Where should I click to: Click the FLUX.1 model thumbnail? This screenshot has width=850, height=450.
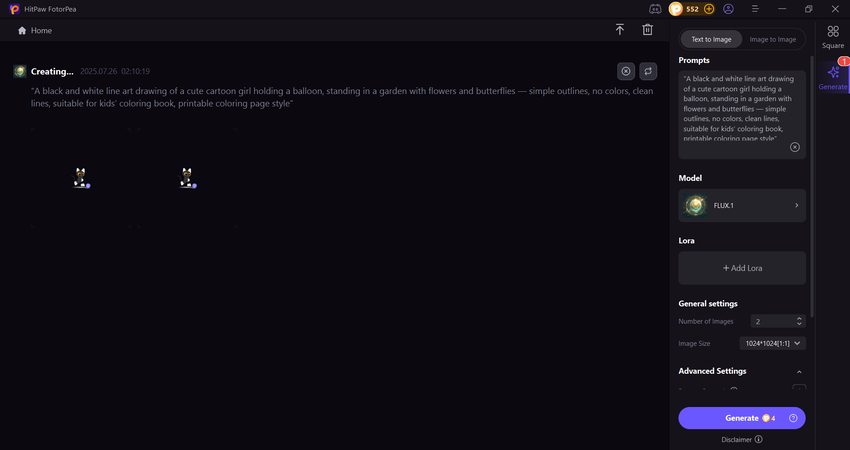pos(695,205)
